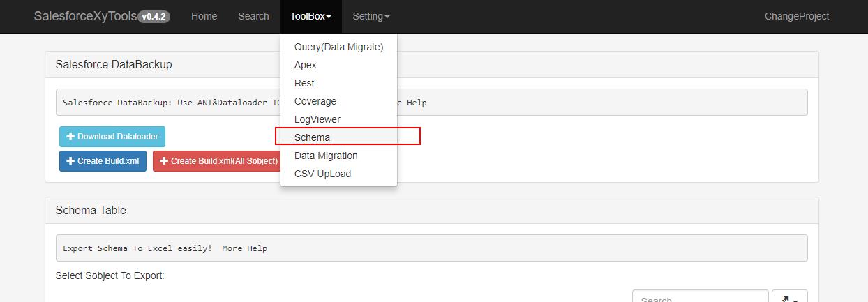Open Coverage from the ToolBox menu
868x302 pixels.
[339, 101]
